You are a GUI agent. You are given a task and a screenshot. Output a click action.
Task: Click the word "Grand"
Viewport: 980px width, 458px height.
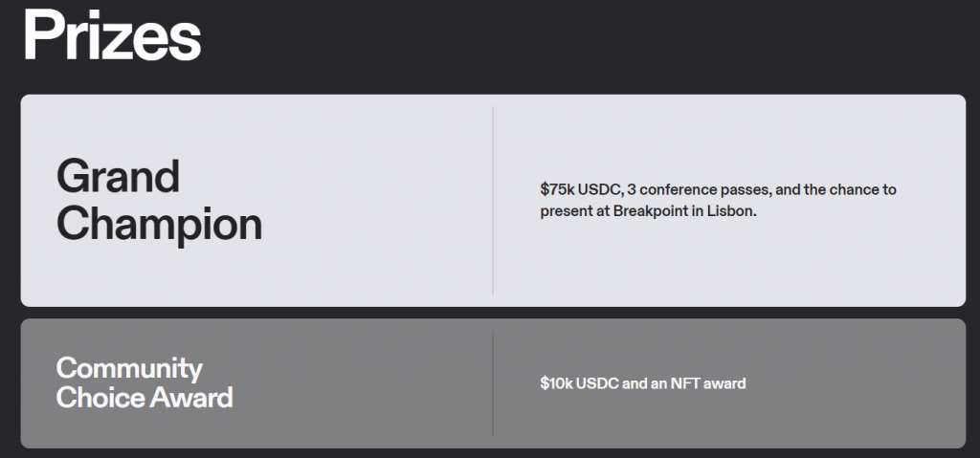pos(118,176)
